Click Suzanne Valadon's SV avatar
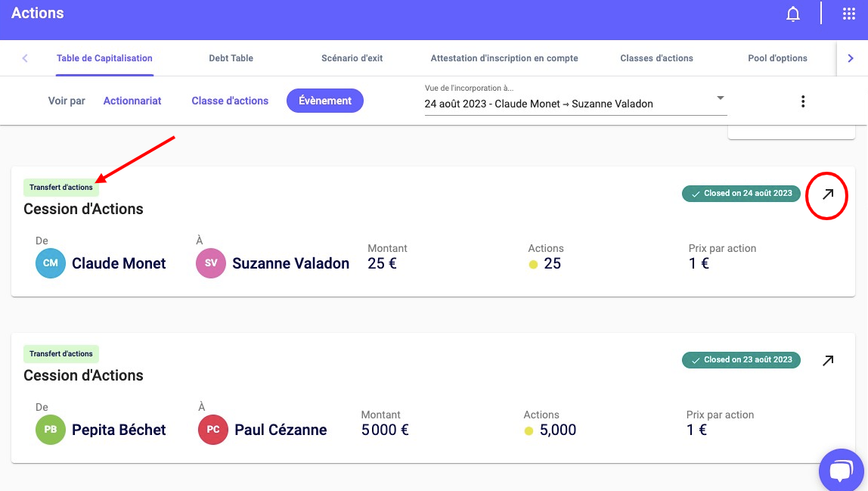 tap(211, 263)
